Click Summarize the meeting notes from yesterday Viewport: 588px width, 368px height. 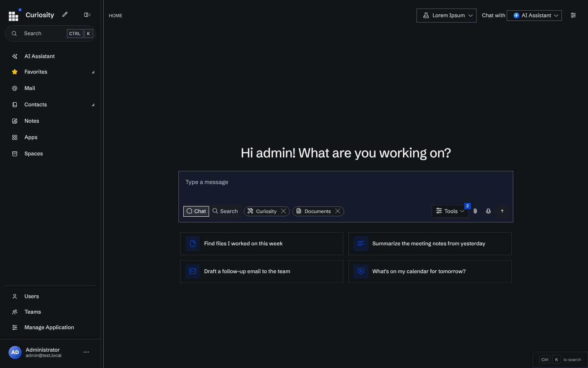point(430,244)
